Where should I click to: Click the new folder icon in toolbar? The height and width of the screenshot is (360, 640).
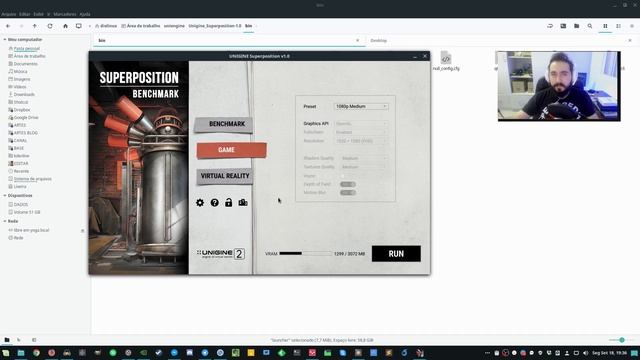(576, 26)
